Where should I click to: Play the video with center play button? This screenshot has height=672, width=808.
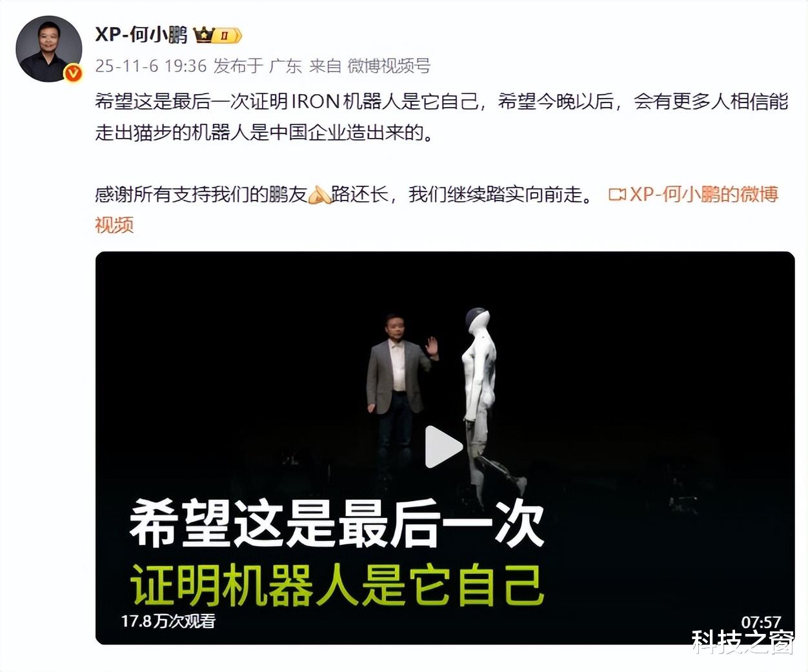[443, 447]
